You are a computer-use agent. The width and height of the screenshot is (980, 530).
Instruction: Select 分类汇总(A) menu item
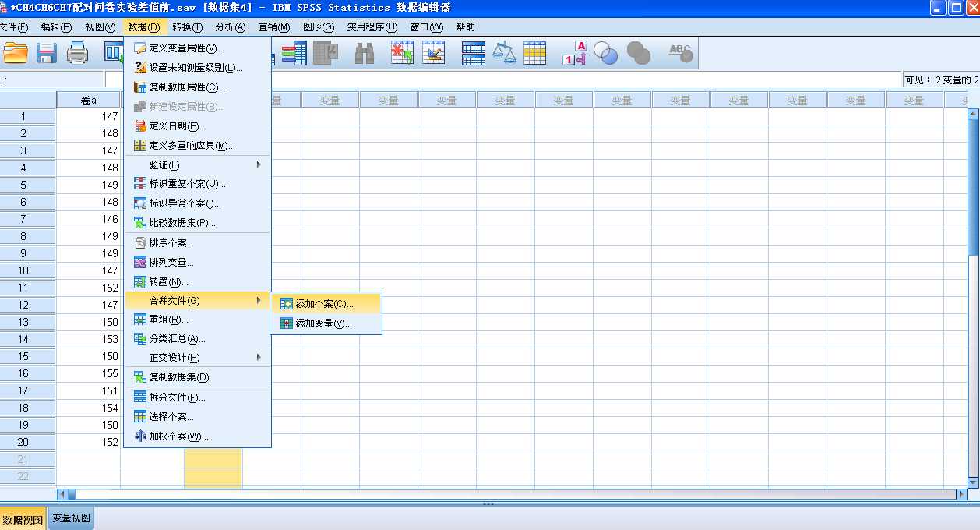pos(197,339)
